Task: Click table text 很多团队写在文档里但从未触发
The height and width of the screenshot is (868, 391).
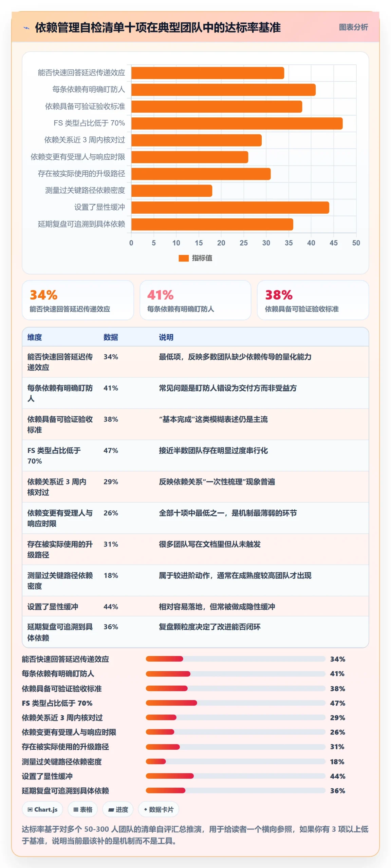Action: 209,544
